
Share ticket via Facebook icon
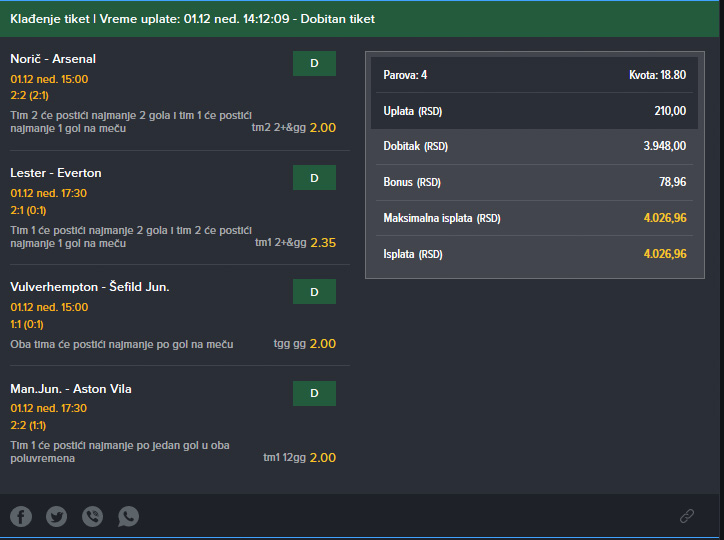point(21,516)
